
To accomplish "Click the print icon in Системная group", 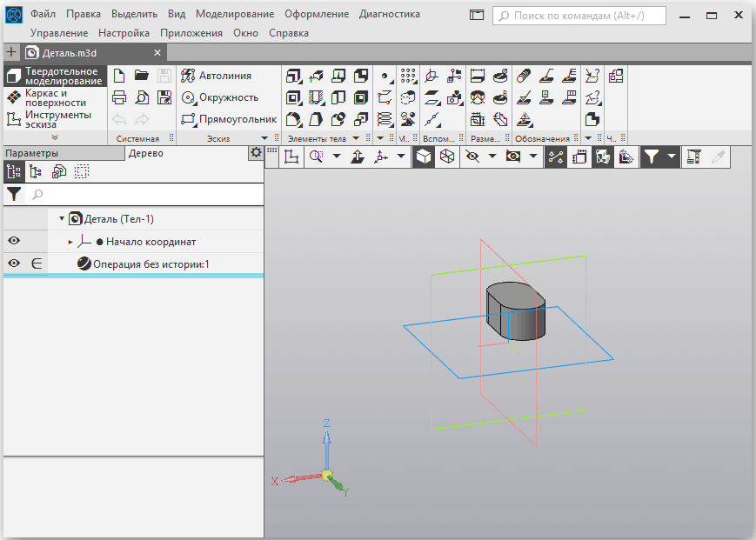I will tap(119, 97).
